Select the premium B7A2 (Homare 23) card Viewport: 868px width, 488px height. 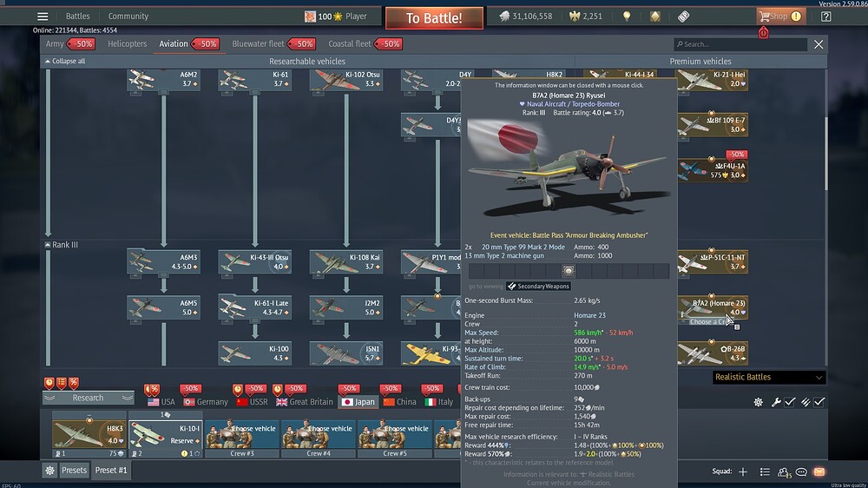point(713,307)
